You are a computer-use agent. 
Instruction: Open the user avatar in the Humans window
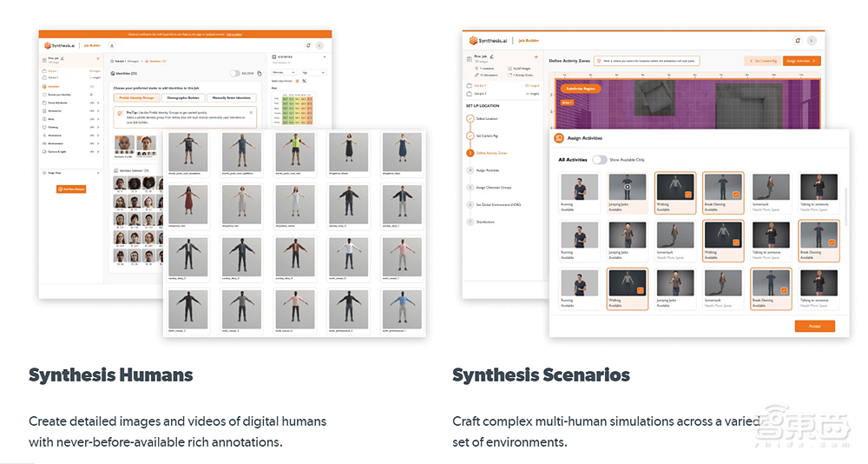321,45
